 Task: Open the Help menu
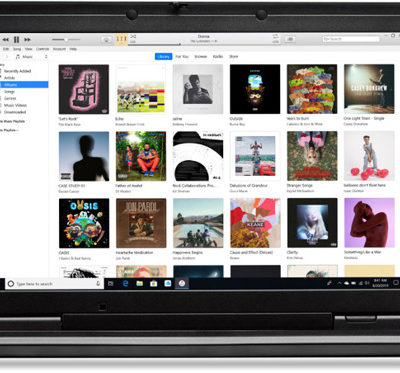point(73,49)
